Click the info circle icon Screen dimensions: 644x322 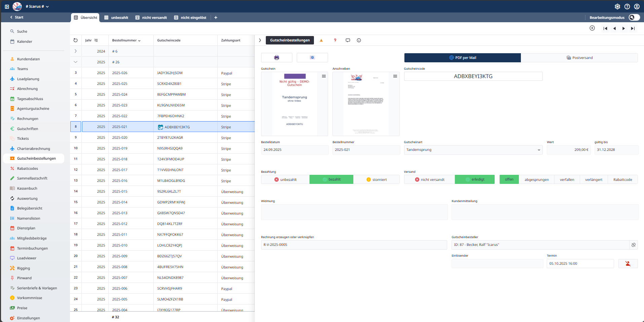(x=359, y=40)
